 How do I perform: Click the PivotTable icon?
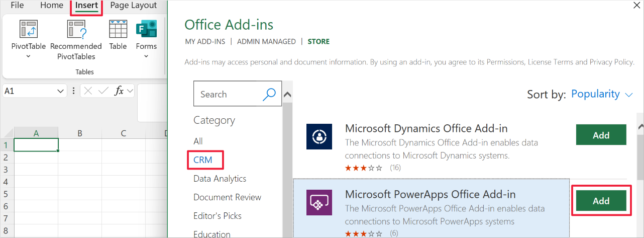tap(29, 29)
